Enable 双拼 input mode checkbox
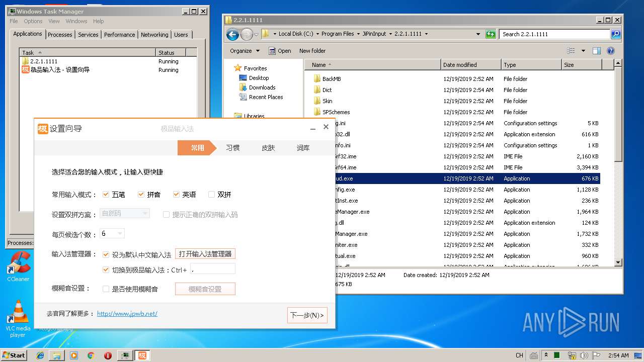This screenshot has height=362, width=644. 211,195
